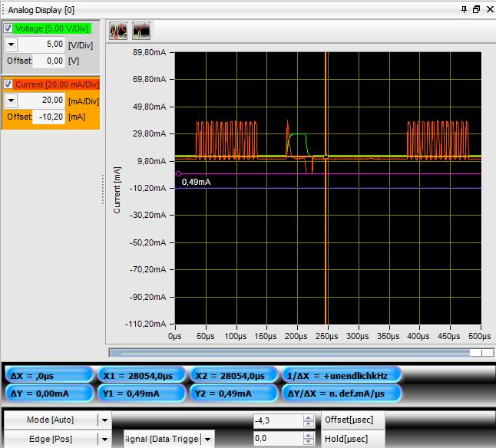Viewport: 496px width, 448px height.
Task: Click the second waveform display mode icon
Action: click(141, 31)
